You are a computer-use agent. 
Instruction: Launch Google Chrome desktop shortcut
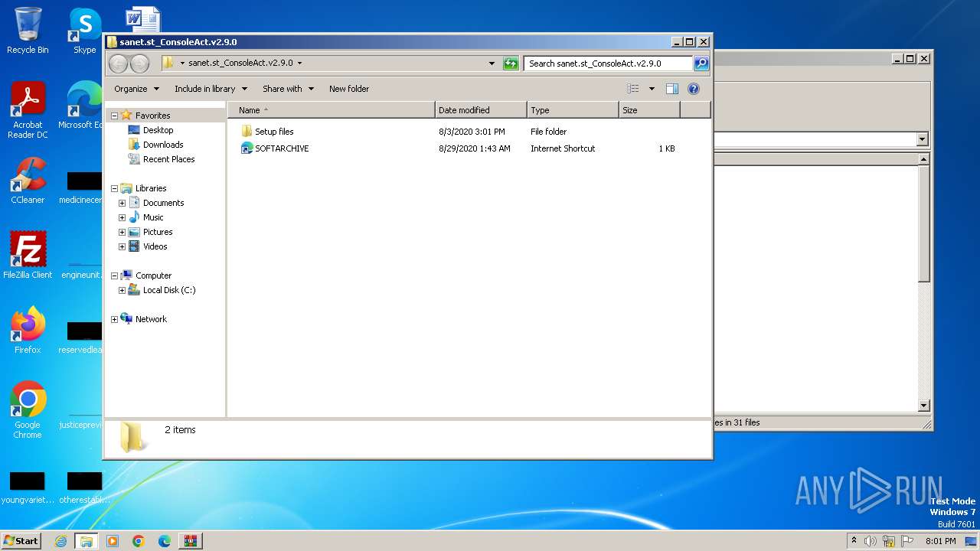pyautogui.click(x=28, y=409)
